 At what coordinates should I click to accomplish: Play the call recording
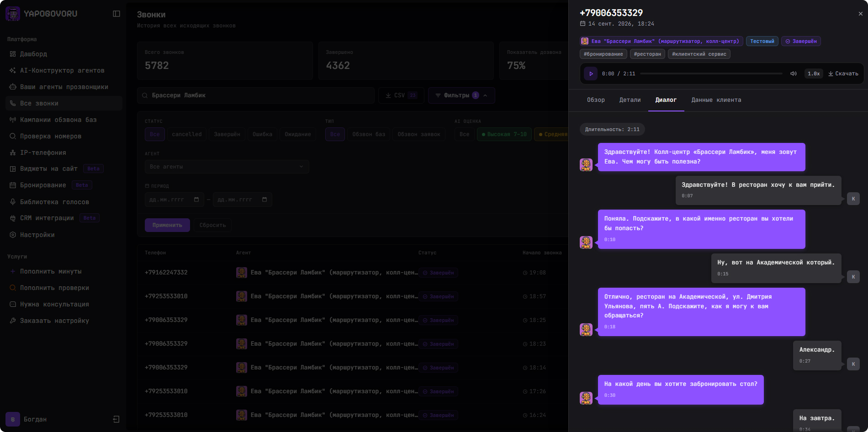coord(591,74)
